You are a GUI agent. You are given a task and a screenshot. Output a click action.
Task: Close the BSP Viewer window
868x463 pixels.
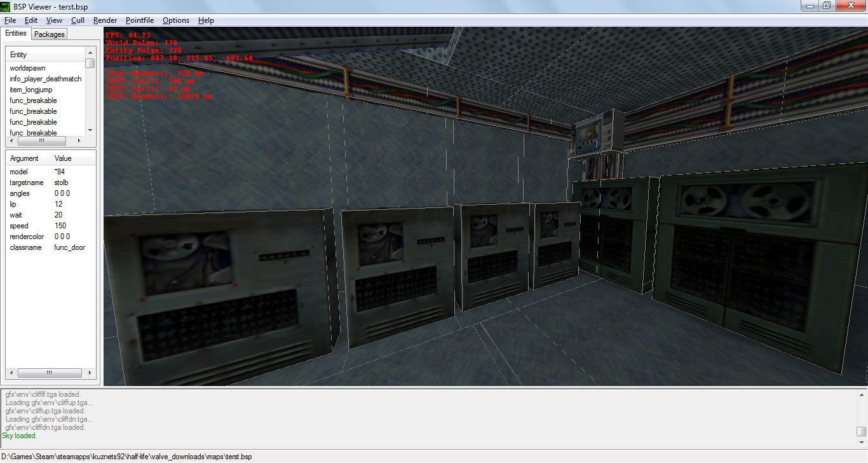pos(850,5)
